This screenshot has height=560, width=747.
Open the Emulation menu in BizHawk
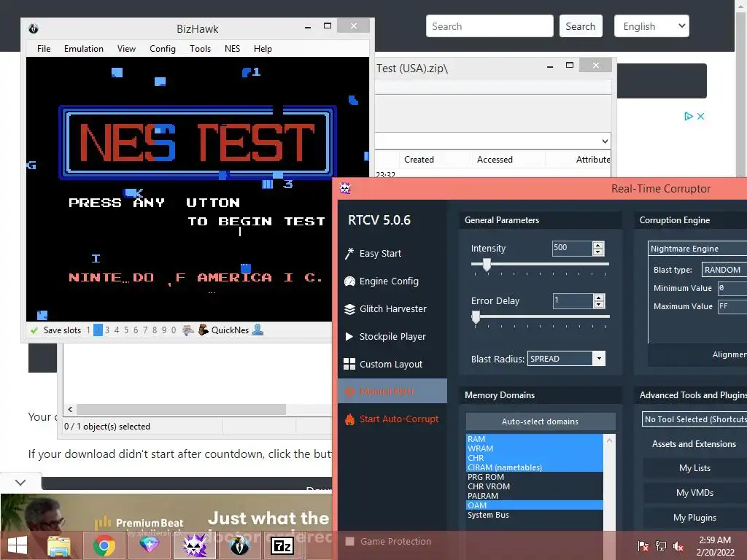point(84,49)
